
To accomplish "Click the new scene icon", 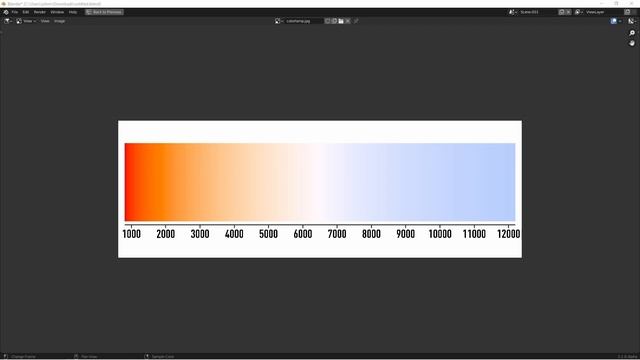I will pyautogui.click(x=562, y=12).
